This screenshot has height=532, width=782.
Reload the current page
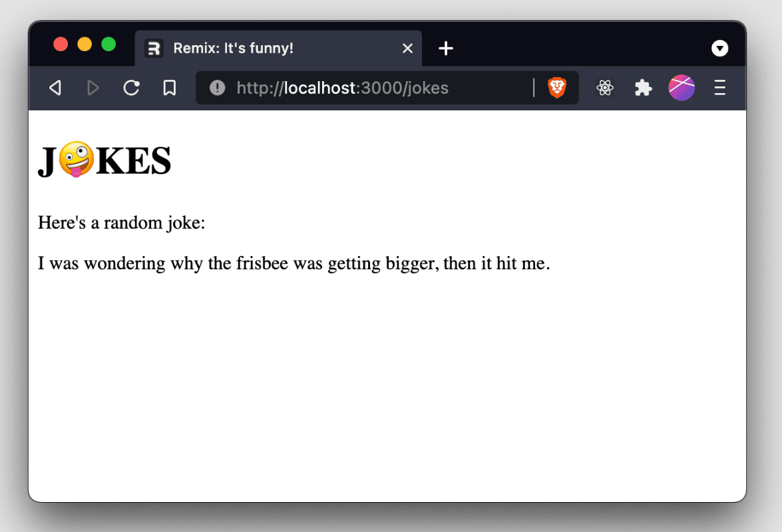131,87
